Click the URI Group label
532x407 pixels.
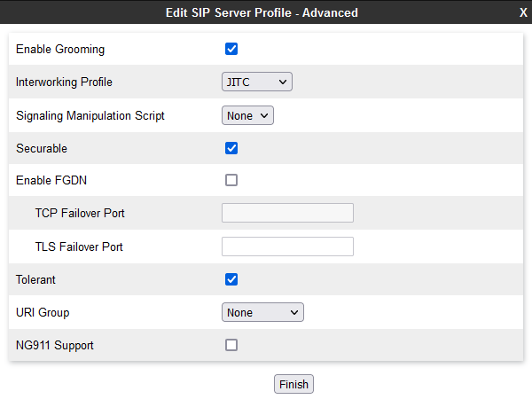tap(43, 313)
